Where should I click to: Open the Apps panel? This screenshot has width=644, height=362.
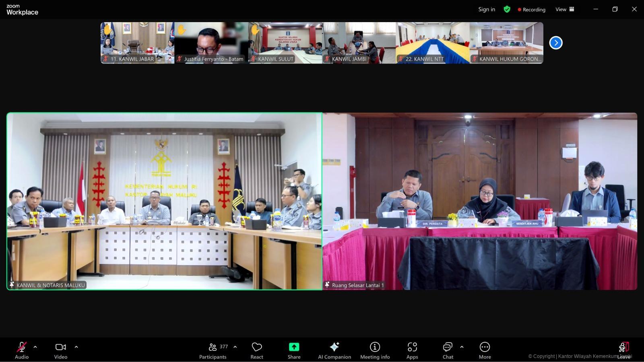[412, 350]
